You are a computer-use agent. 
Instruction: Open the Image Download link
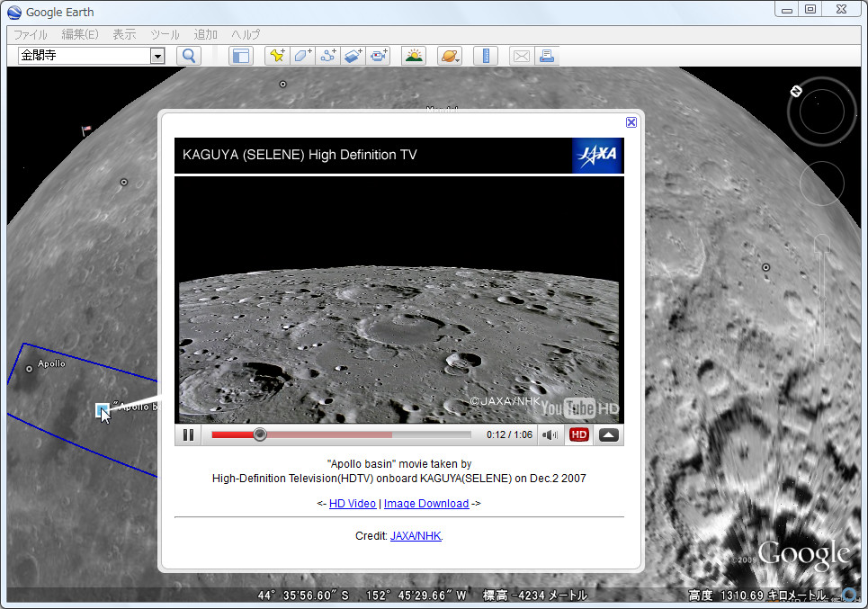coord(425,504)
